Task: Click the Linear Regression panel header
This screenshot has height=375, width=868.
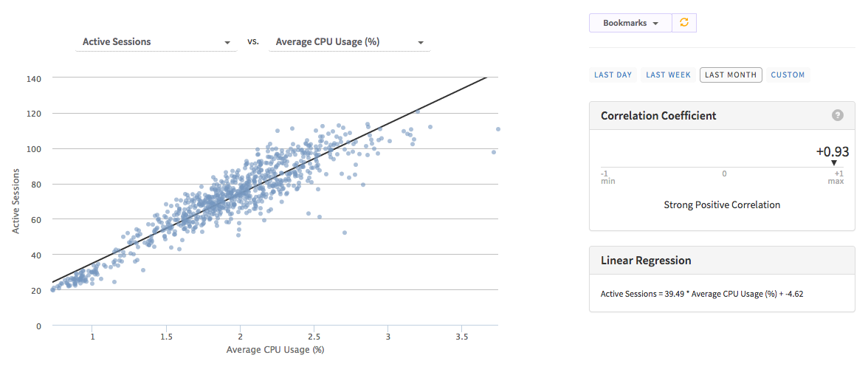Action: pyautogui.click(x=646, y=261)
